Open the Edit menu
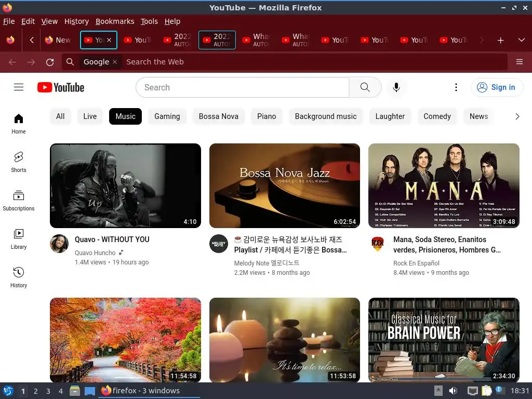The image size is (532, 399). coord(28,21)
